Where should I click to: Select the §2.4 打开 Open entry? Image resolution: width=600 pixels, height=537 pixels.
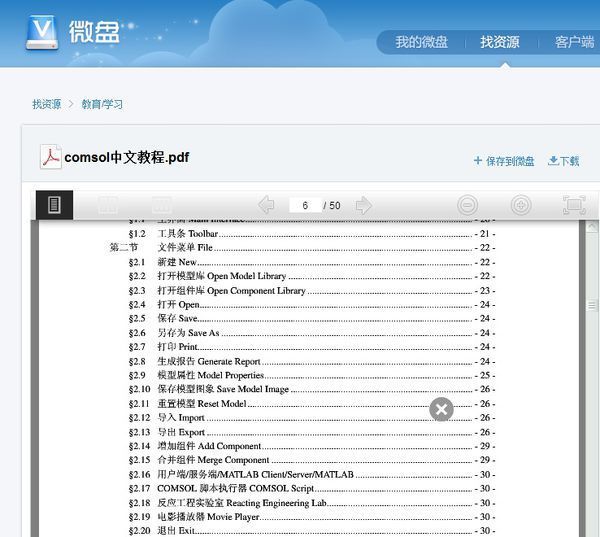312,305
